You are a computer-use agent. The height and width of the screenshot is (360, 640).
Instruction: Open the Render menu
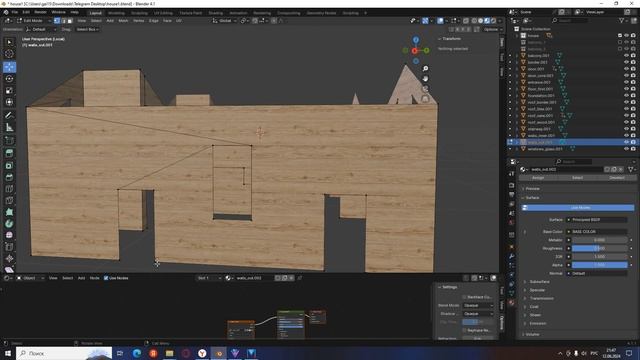pyautogui.click(x=40, y=12)
